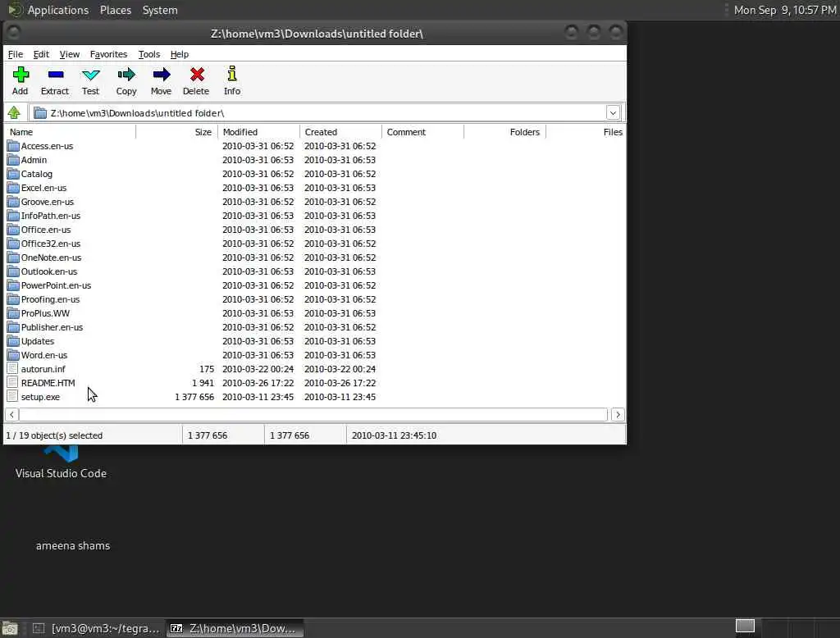Open the Edit menu
This screenshot has width=840, height=638.
[x=41, y=54]
